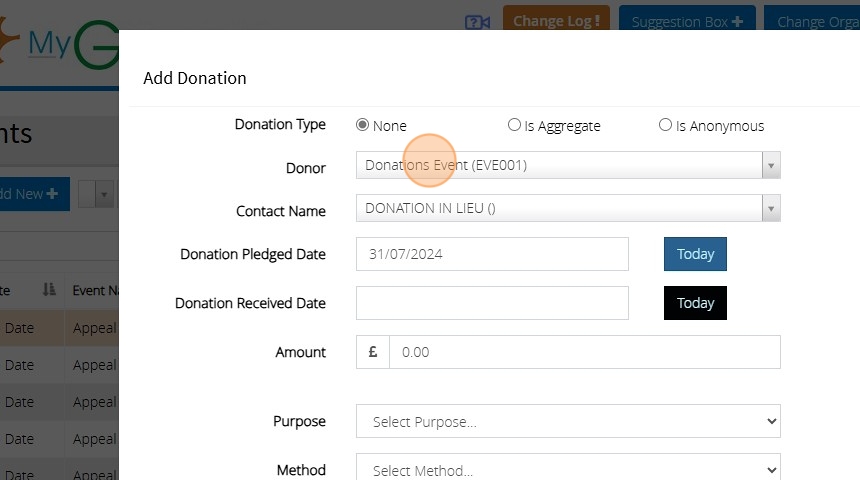The height and width of the screenshot is (480, 860).
Task: Set pledged date with blue Today button
Action: point(695,254)
